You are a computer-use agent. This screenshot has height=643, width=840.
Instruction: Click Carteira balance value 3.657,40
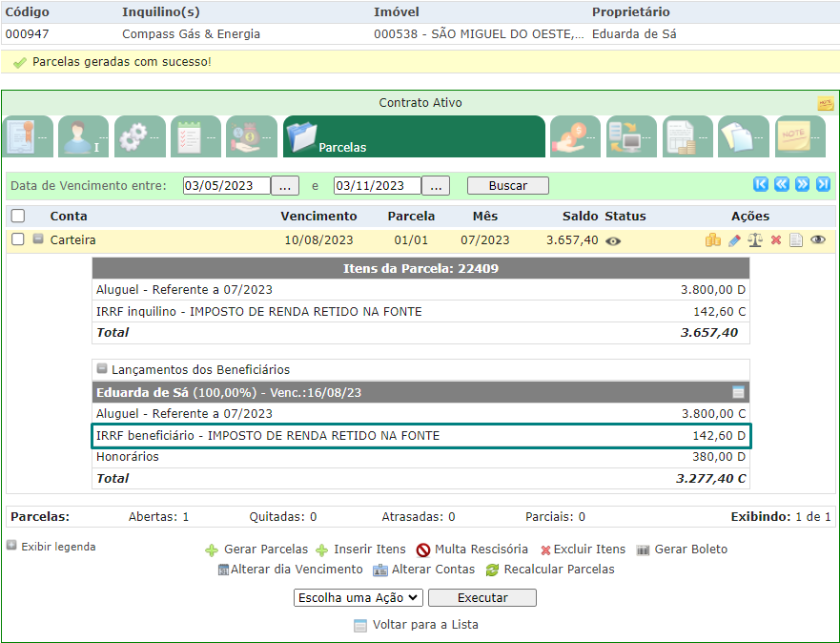tap(572, 240)
